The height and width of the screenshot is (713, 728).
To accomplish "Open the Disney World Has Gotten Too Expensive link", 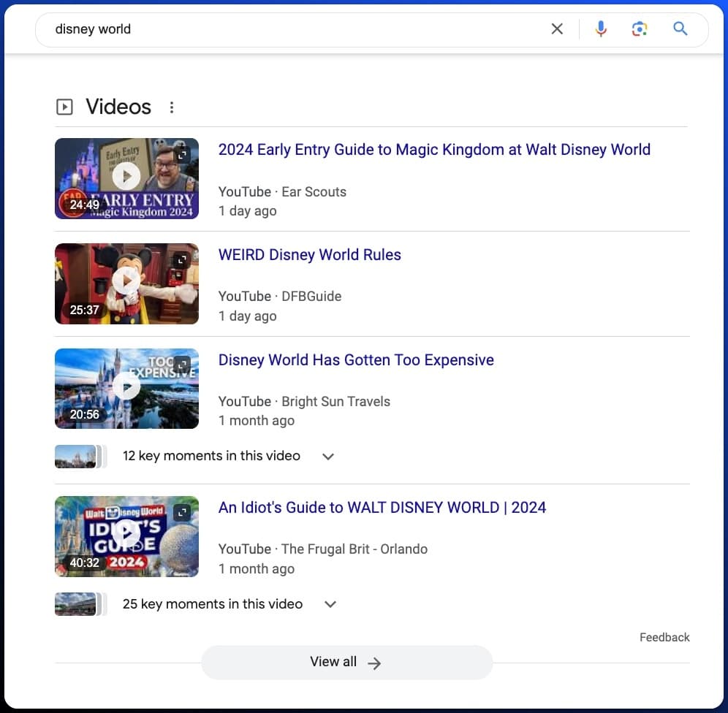I will pos(356,360).
